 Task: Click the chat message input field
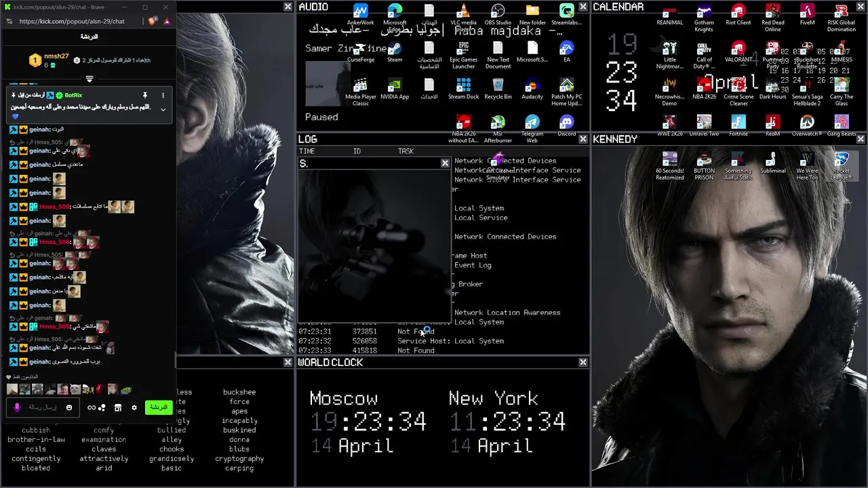click(42, 407)
